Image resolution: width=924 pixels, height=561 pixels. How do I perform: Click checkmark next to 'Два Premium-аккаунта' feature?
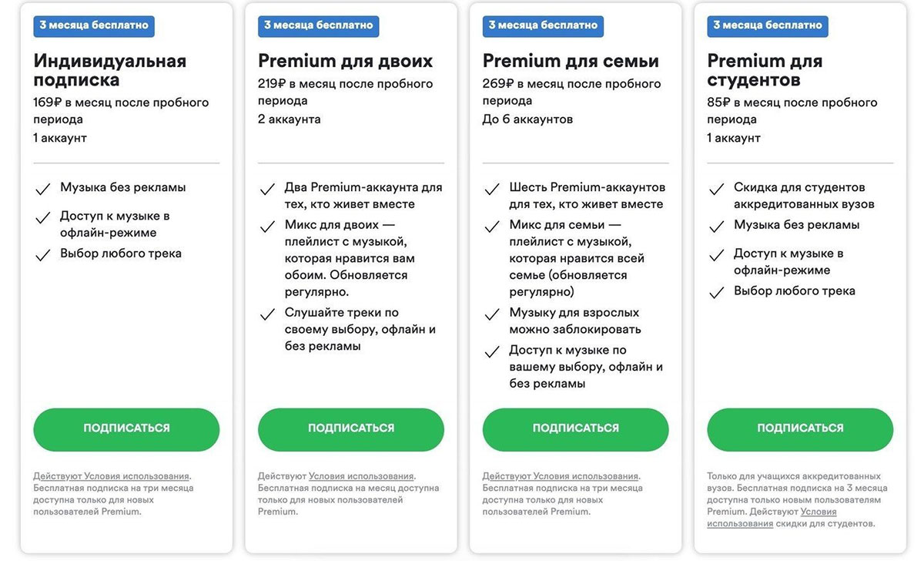(267, 189)
